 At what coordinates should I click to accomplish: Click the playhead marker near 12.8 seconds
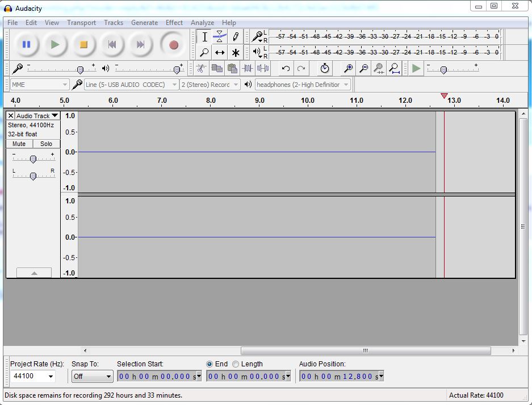pos(444,97)
